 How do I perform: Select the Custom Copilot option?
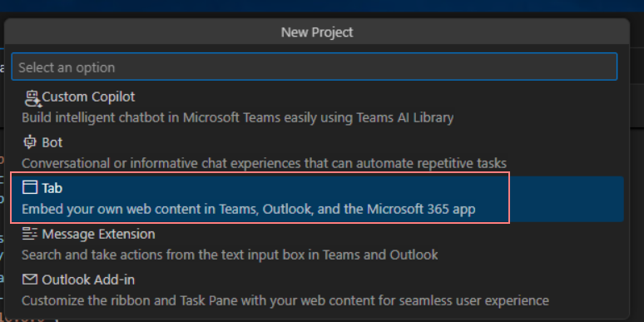(x=317, y=108)
